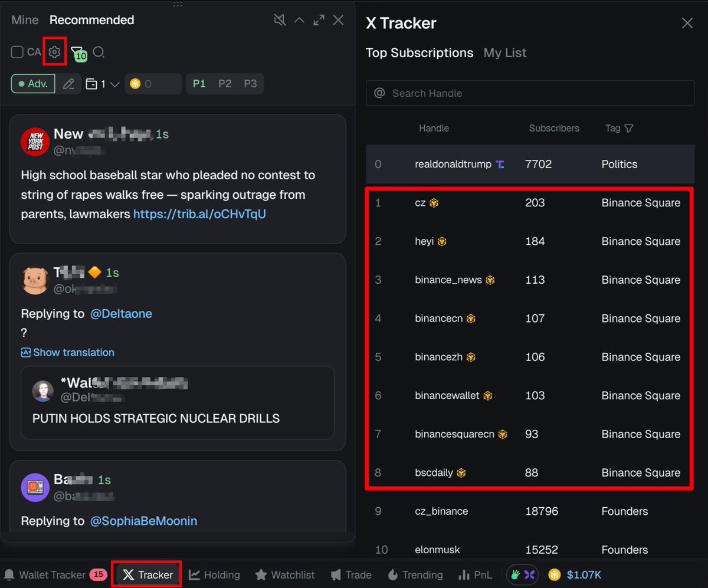Viewport: 708px width, 588px height.
Task: Select preset P3
Action: pyautogui.click(x=250, y=84)
